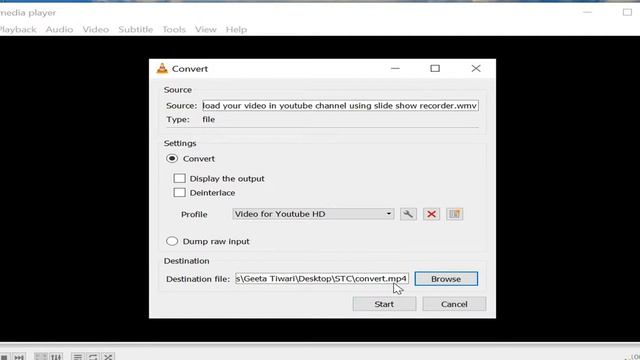Enable the Deinterlace checkbox
This screenshot has height=360, width=640.
(179, 192)
